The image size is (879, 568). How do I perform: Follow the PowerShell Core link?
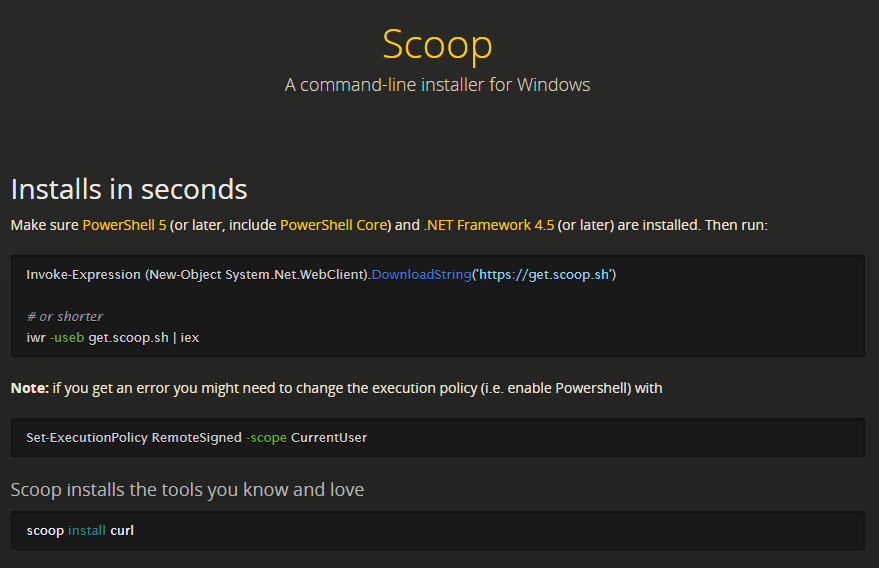click(333, 225)
